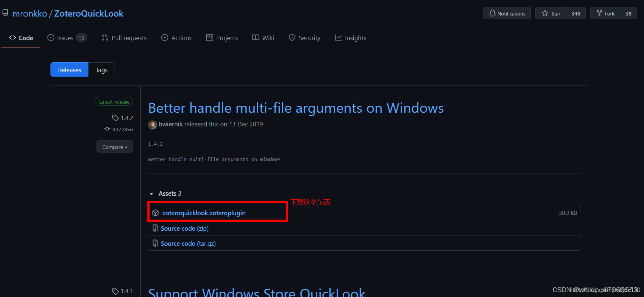644x297 pixels.
Task: Click the Issues count badge 15
Action: pos(81,38)
